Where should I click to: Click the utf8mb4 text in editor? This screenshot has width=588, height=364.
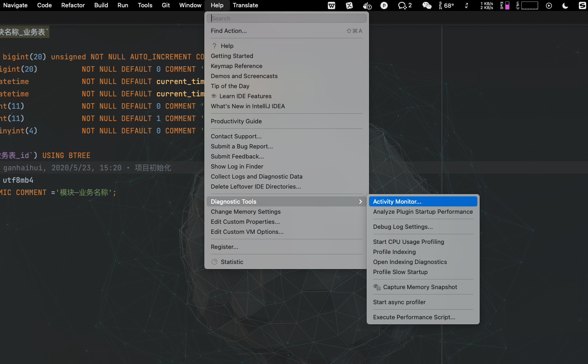(18, 180)
